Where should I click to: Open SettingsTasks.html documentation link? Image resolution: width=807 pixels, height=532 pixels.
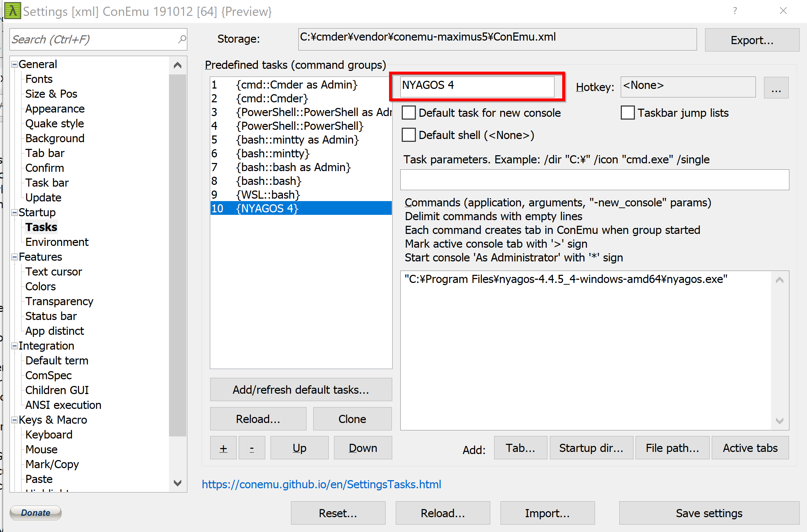tap(321, 484)
